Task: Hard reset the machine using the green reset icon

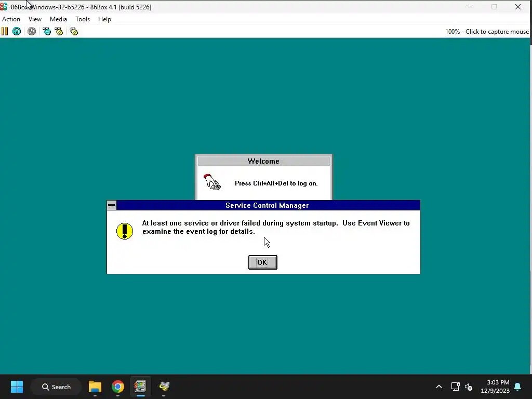Action: (x=17, y=32)
